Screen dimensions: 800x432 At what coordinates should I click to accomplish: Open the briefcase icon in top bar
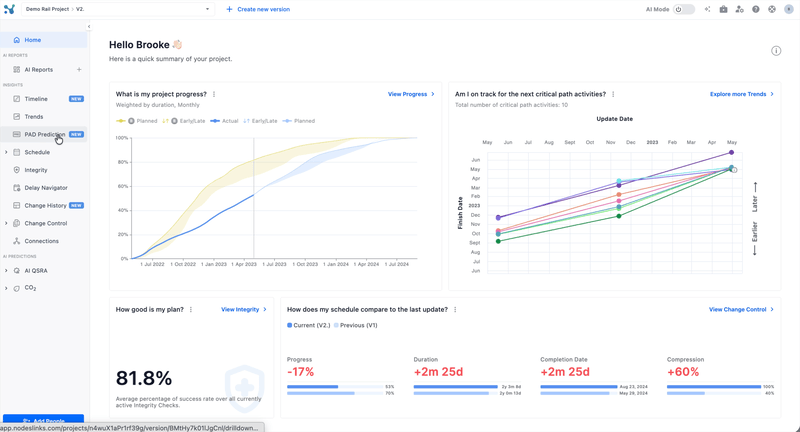click(723, 10)
